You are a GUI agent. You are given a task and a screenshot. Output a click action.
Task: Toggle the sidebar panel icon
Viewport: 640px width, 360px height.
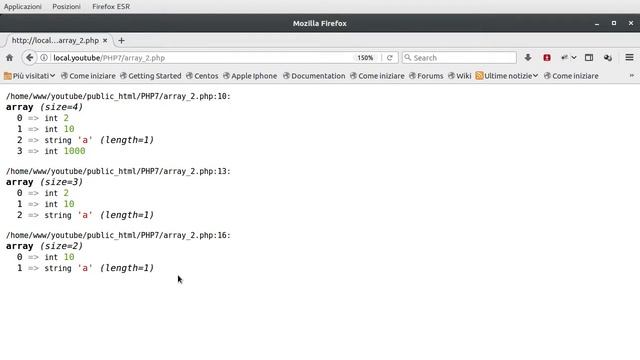[x=589, y=58]
